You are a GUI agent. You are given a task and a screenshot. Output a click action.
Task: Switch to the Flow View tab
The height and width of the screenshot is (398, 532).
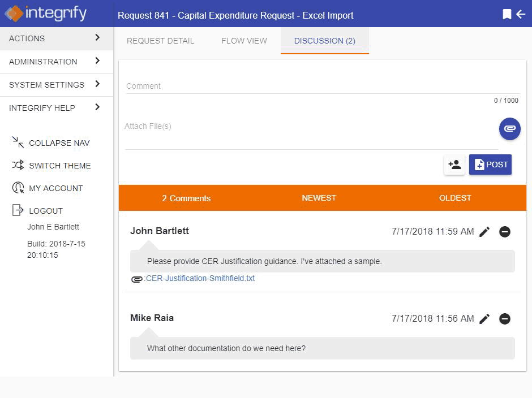pyautogui.click(x=244, y=41)
